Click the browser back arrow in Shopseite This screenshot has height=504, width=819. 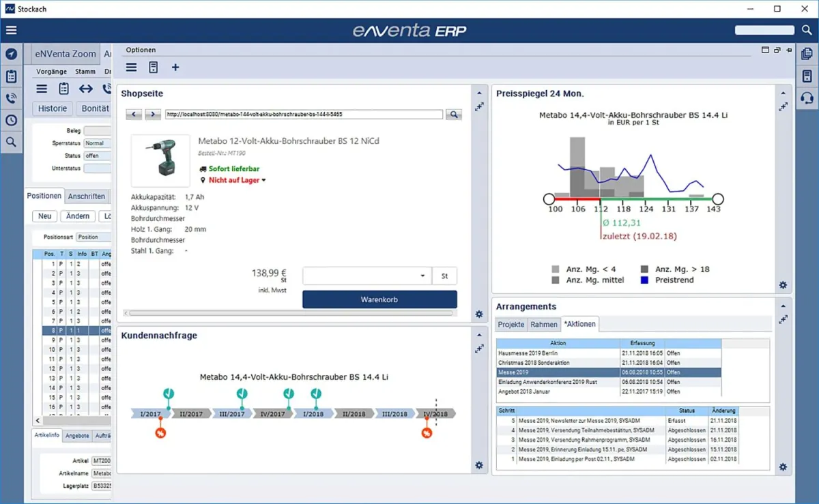pyautogui.click(x=134, y=115)
